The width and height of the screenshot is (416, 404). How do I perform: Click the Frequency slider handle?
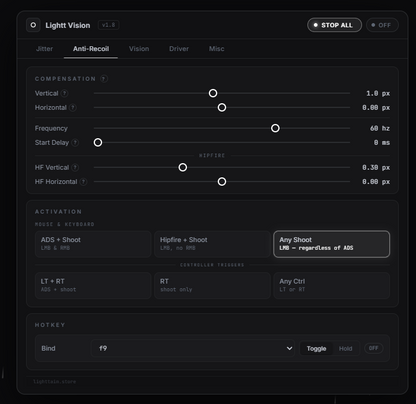point(275,128)
